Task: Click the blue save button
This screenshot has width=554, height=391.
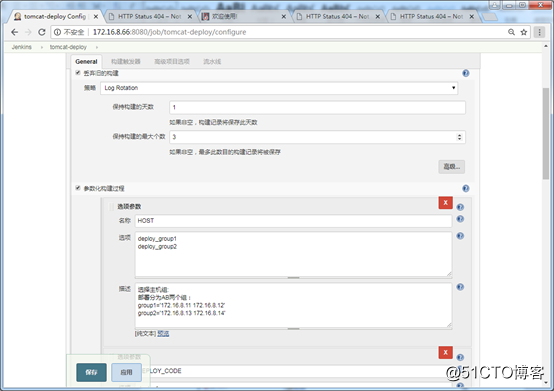Action: [x=91, y=372]
